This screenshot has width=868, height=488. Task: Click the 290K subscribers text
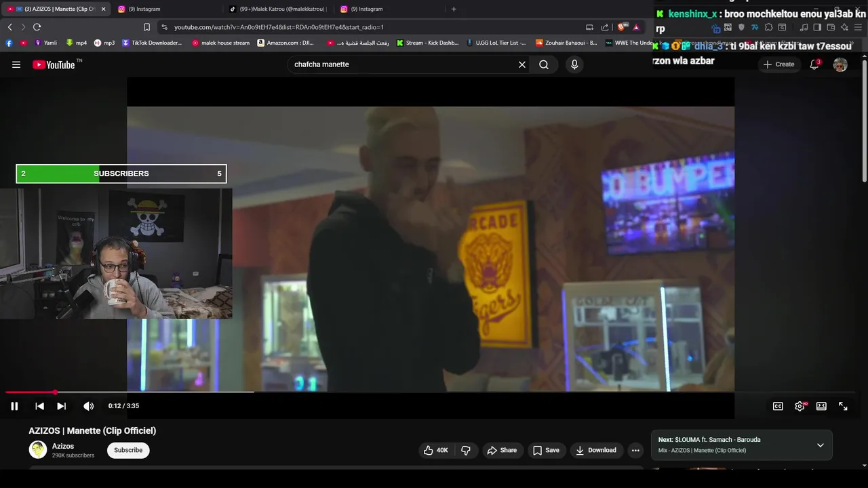pyautogui.click(x=73, y=455)
